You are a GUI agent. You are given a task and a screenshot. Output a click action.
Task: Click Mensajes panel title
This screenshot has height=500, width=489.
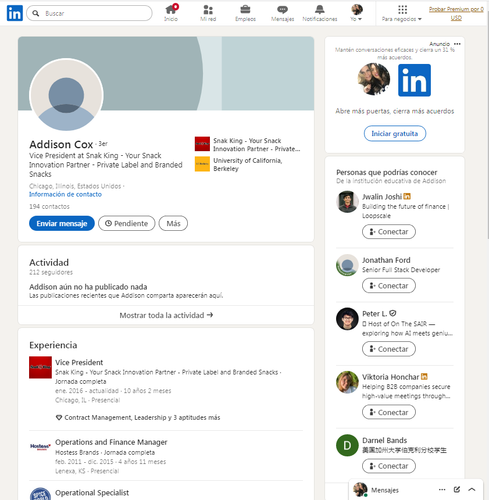click(x=385, y=490)
